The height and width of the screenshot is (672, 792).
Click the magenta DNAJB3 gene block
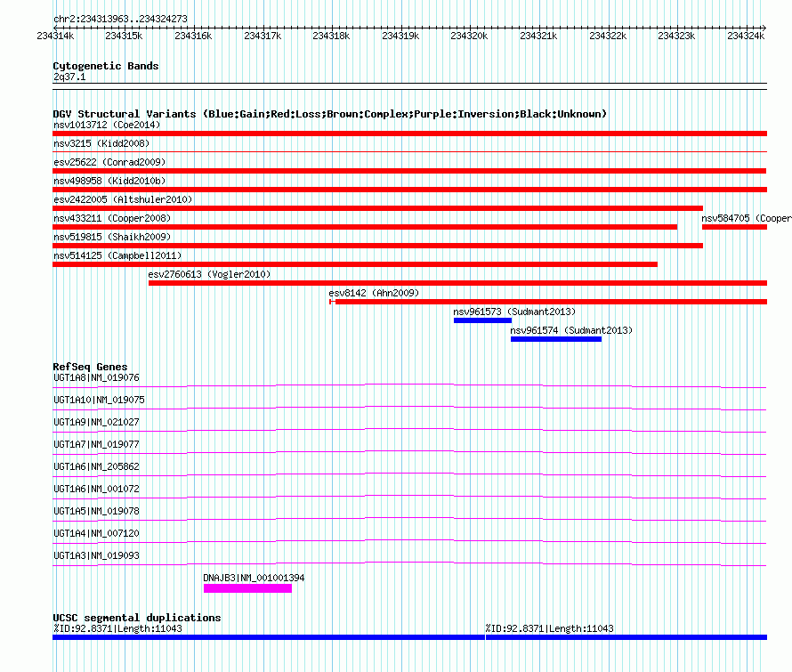[247, 588]
